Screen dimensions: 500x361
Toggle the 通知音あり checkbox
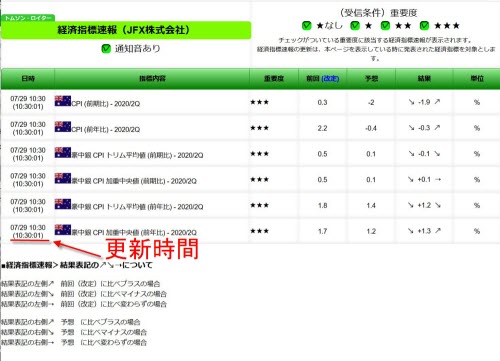click(106, 49)
